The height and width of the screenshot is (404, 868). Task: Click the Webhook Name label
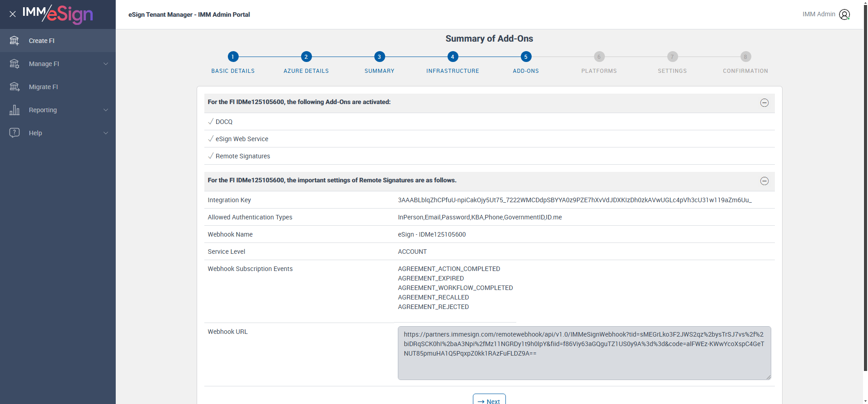[230, 234]
